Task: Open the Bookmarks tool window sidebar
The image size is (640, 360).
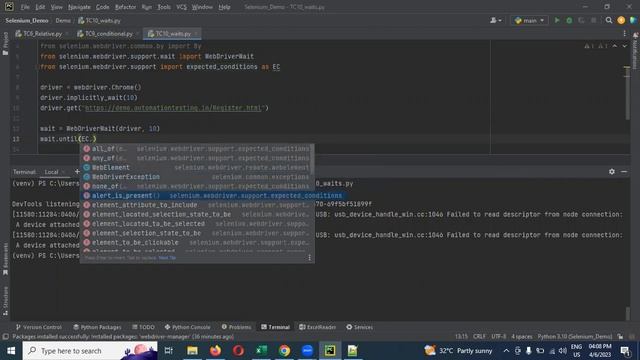Action: point(5,260)
